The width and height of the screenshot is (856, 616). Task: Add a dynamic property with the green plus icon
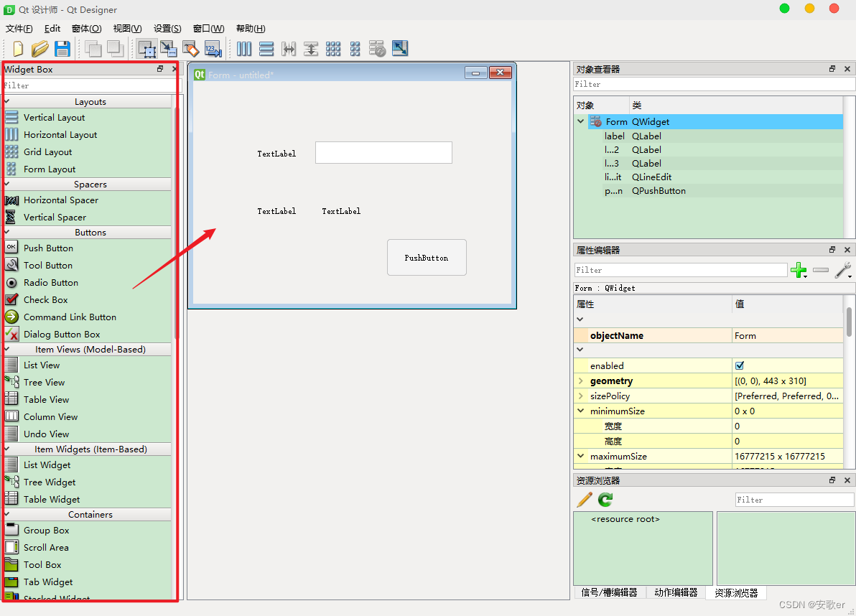coord(799,271)
